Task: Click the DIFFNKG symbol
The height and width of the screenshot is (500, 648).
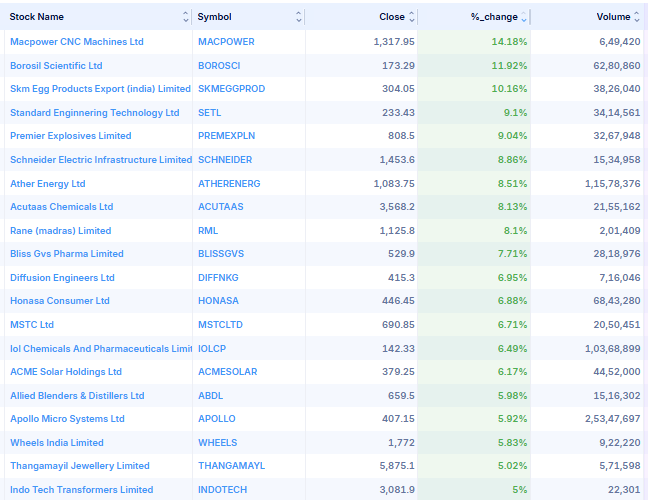Action: point(218,278)
